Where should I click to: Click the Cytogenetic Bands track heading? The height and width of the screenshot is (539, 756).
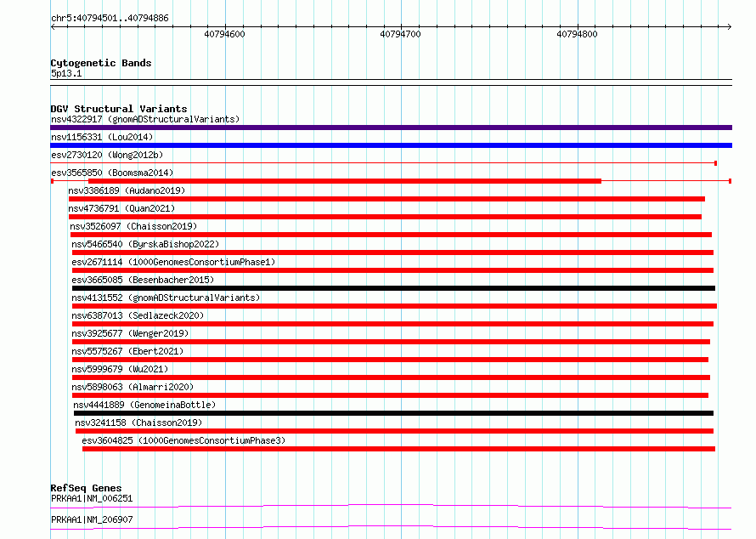tap(101, 63)
